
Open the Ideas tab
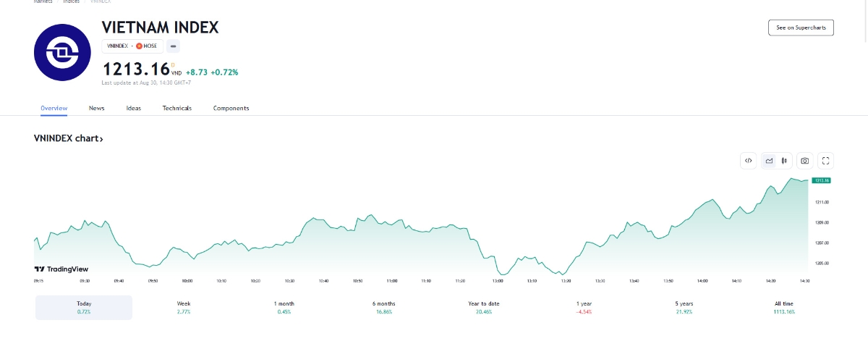[x=134, y=108]
